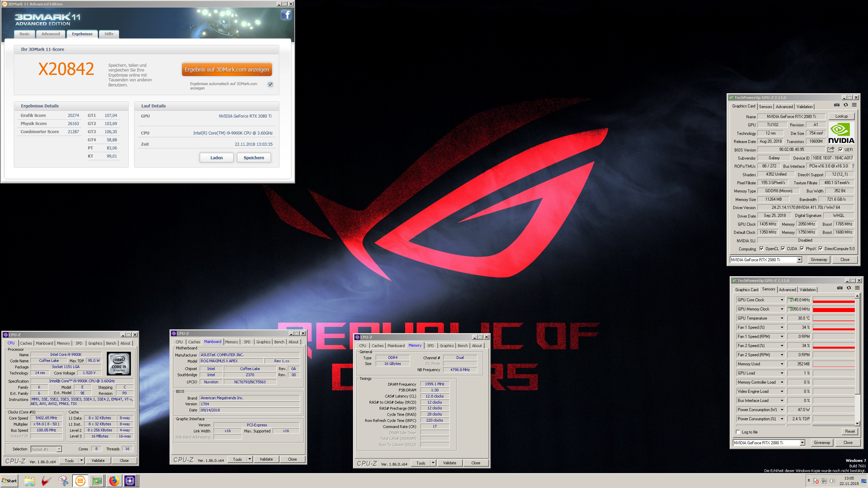
Task: Click Reset in GPU-Z Sensors window
Action: [850, 431]
